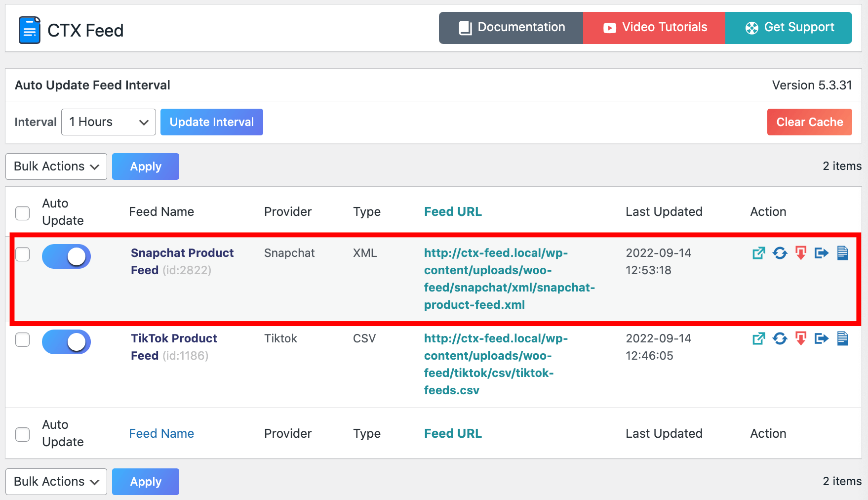Screen dimensions: 868x500
Task: Disable auto update for TikTok Product Feed
Action: coord(66,341)
